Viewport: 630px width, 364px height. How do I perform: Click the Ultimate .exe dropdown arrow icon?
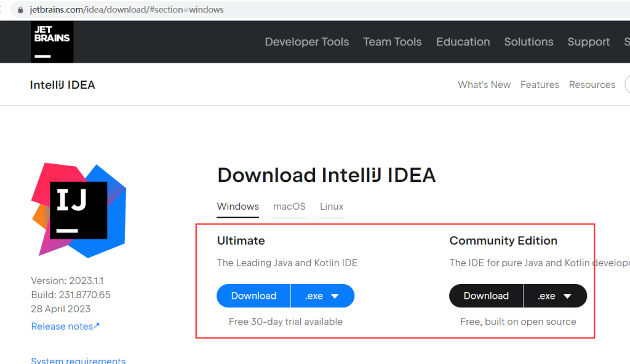coord(337,296)
